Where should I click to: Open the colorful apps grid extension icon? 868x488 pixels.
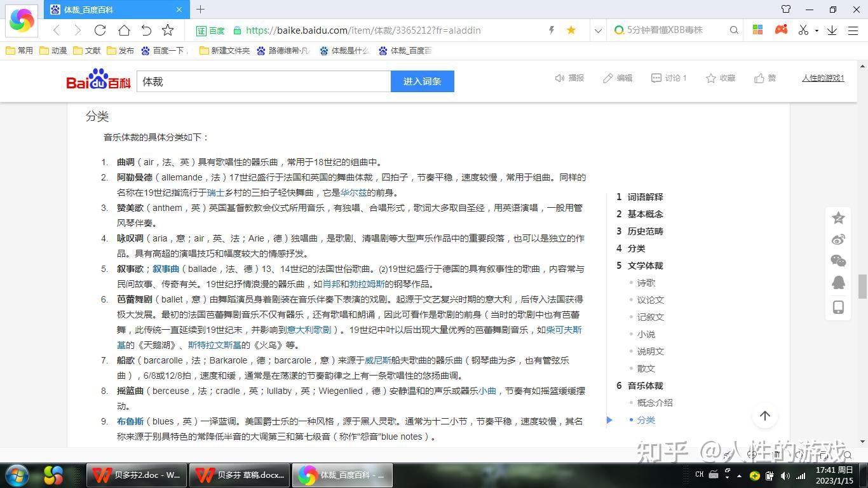[x=757, y=30]
